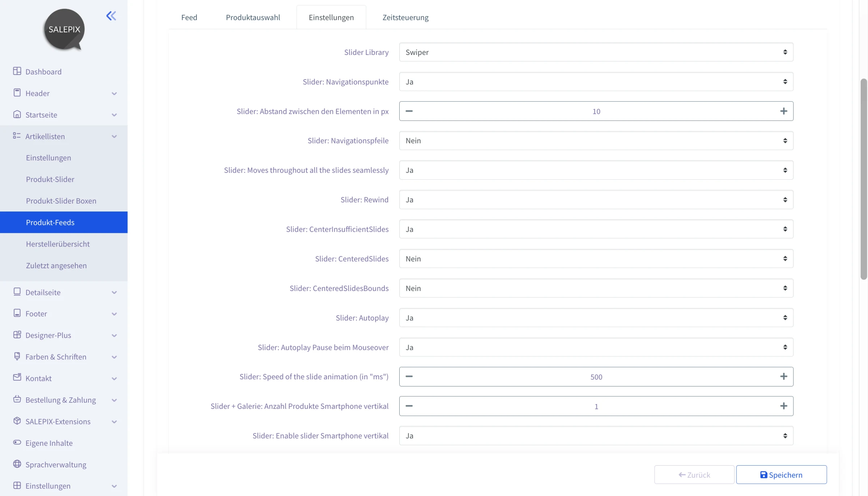The image size is (868, 496).
Task: Click the Sprachverwaltung globe icon
Action: (17, 464)
